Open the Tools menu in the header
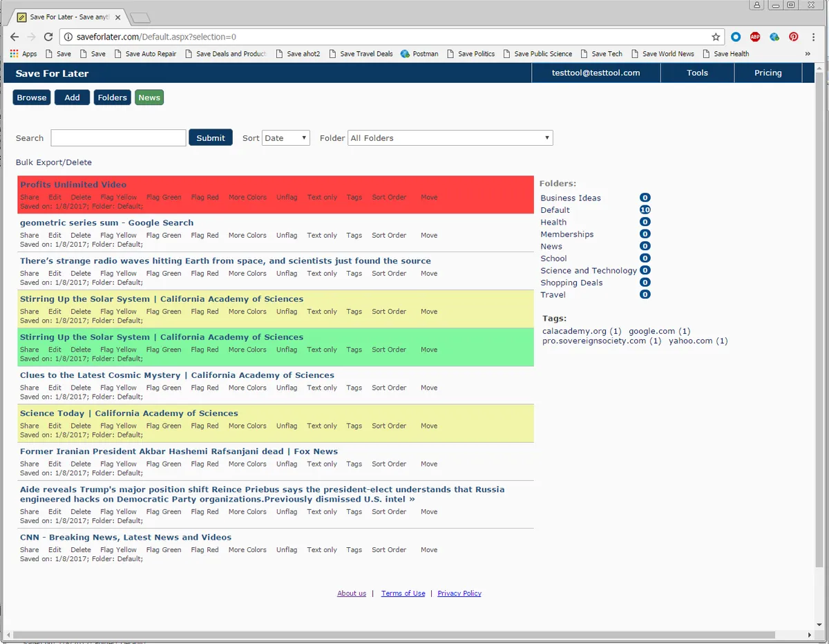This screenshot has height=644, width=829. click(x=697, y=73)
